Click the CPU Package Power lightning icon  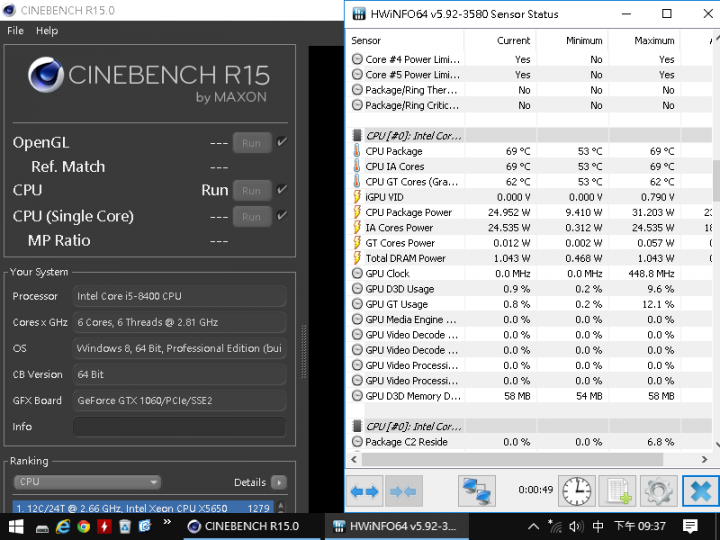[x=357, y=212]
